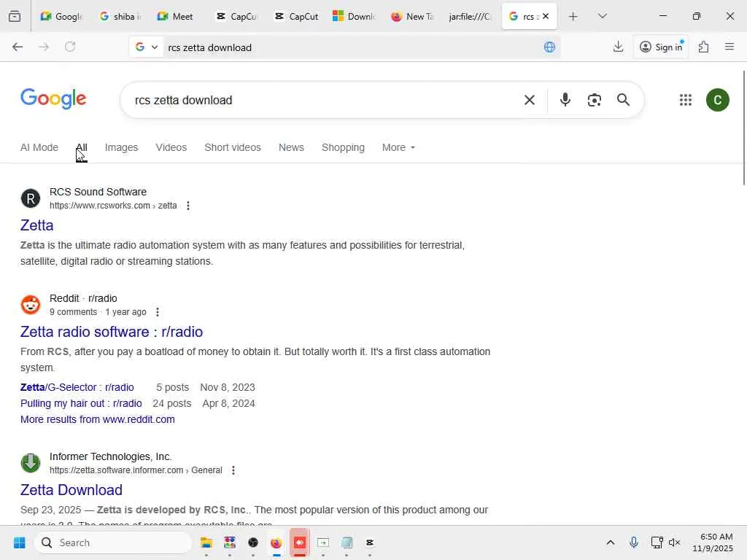
Task: Start voice search with microphone icon
Action: pos(565,99)
